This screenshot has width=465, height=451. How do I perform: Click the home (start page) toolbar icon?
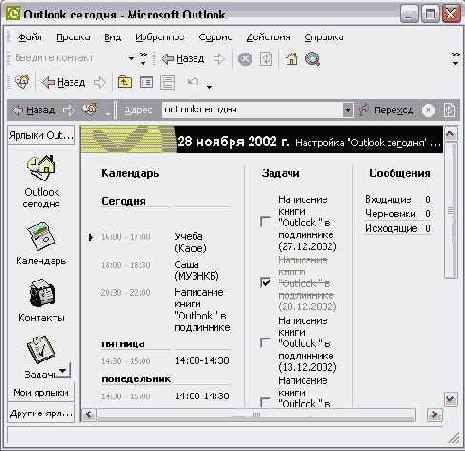[x=292, y=59]
